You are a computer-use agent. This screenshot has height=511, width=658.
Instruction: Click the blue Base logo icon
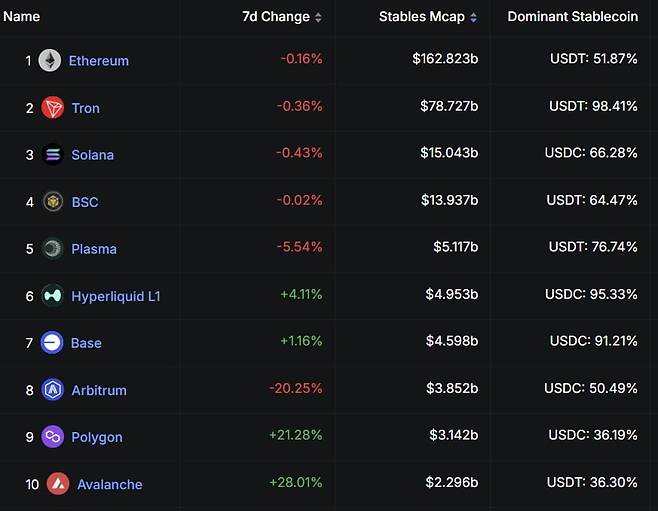(53, 343)
